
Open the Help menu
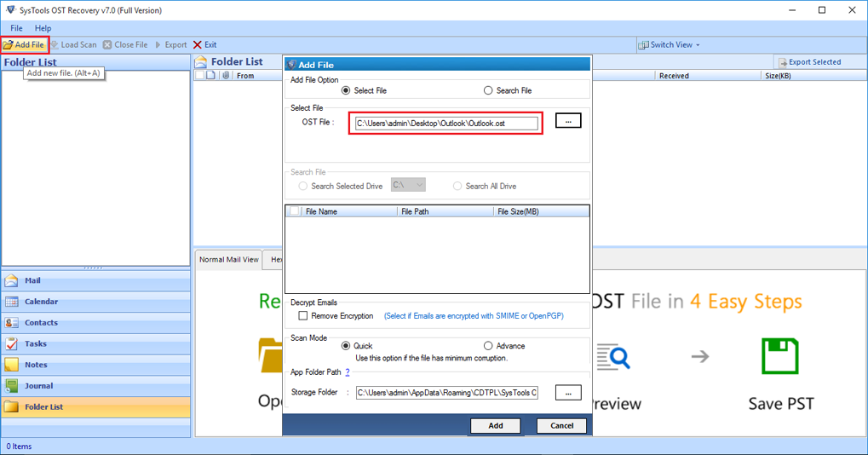(x=43, y=28)
